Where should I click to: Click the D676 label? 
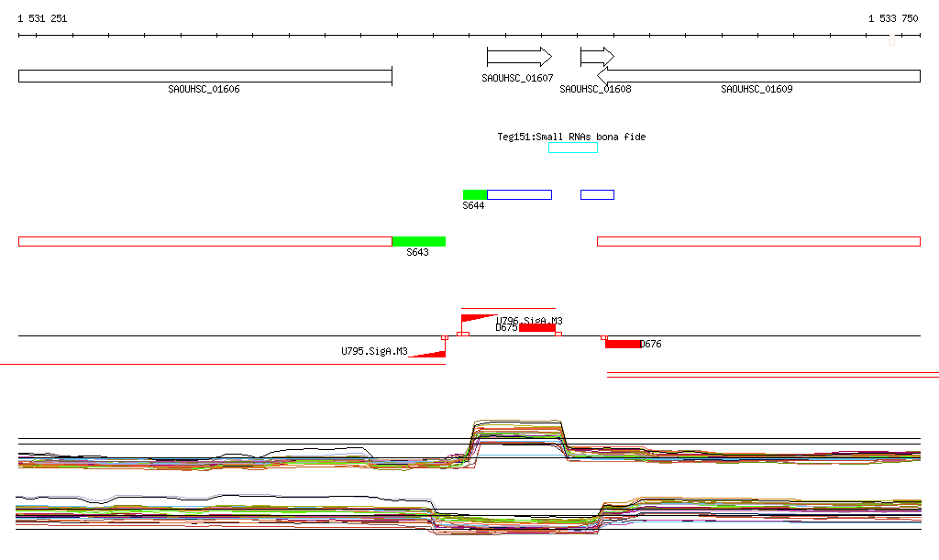(x=651, y=344)
